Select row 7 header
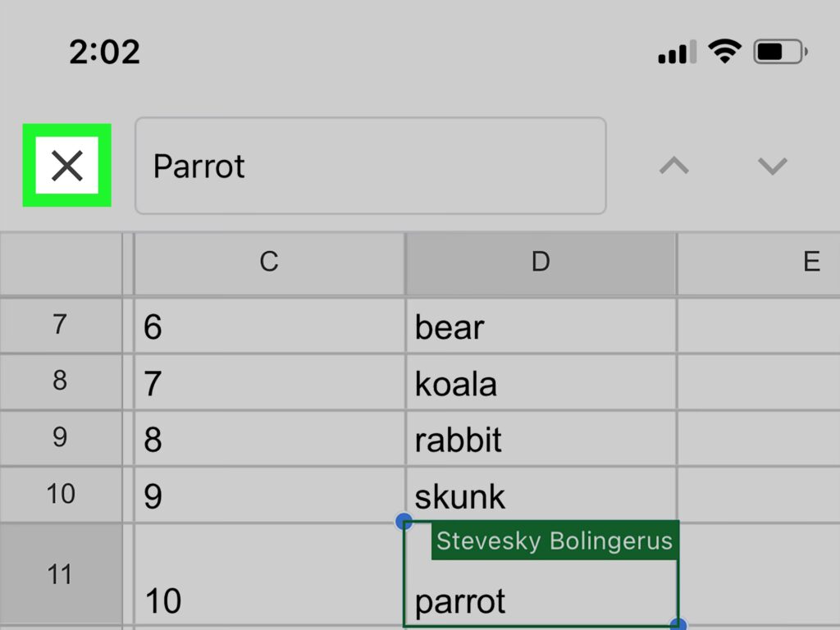Viewport: 840px width, 630px height. (60, 325)
